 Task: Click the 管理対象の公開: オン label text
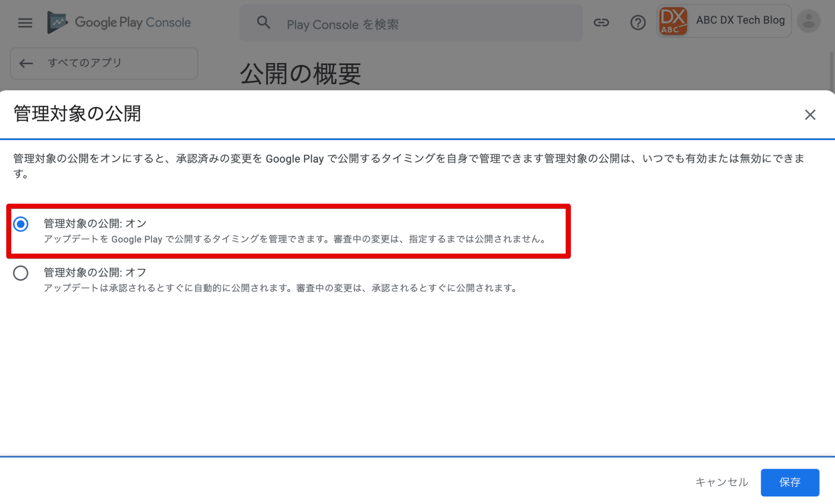click(95, 223)
